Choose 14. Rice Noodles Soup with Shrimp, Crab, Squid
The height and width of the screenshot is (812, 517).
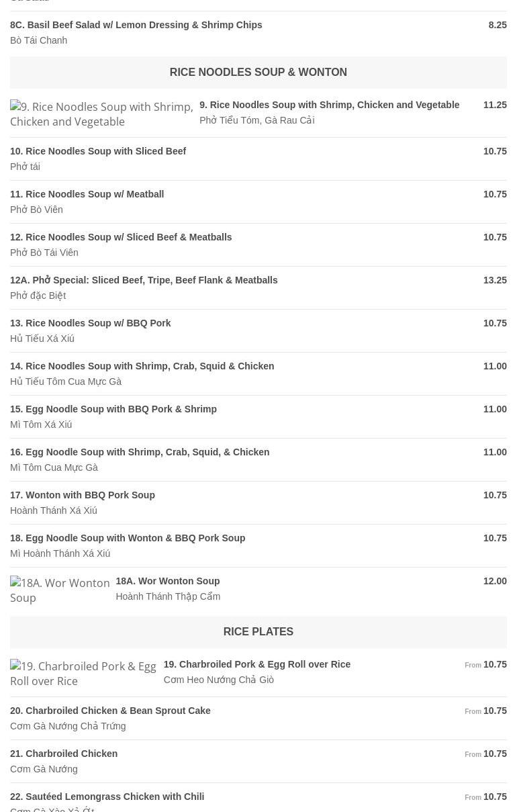click(x=142, y=367)
